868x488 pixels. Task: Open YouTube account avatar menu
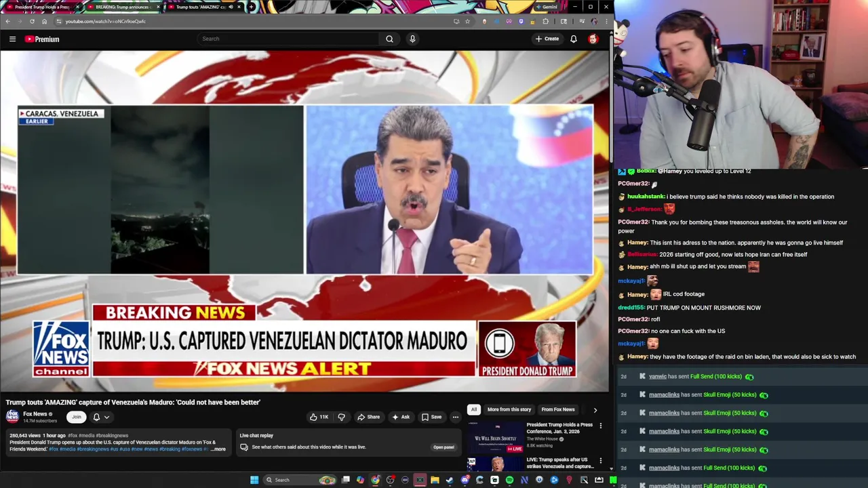pos(593,39)
